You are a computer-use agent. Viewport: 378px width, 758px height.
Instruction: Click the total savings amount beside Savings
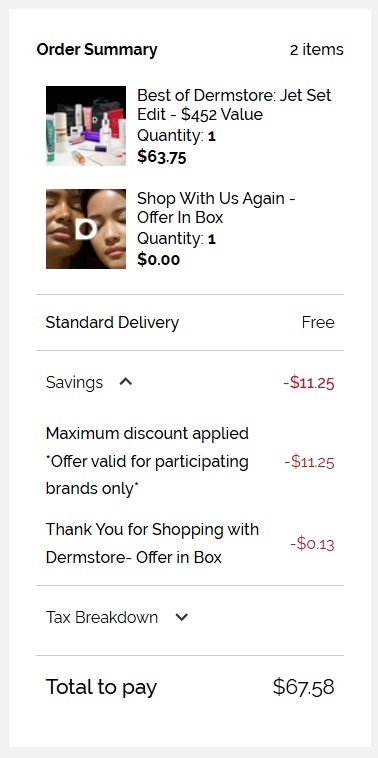pyautogui.click(x=309, y=383)
